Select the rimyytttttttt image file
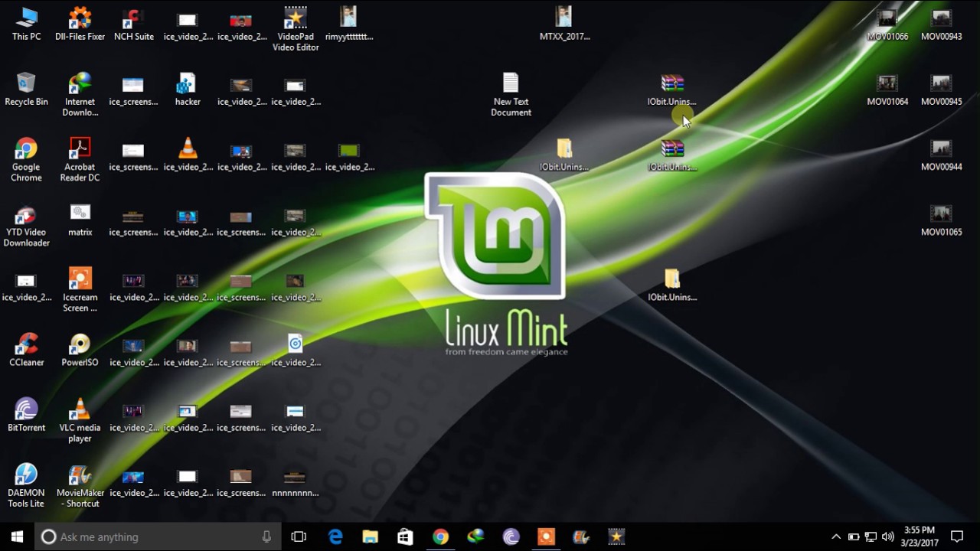 [349, 23]
